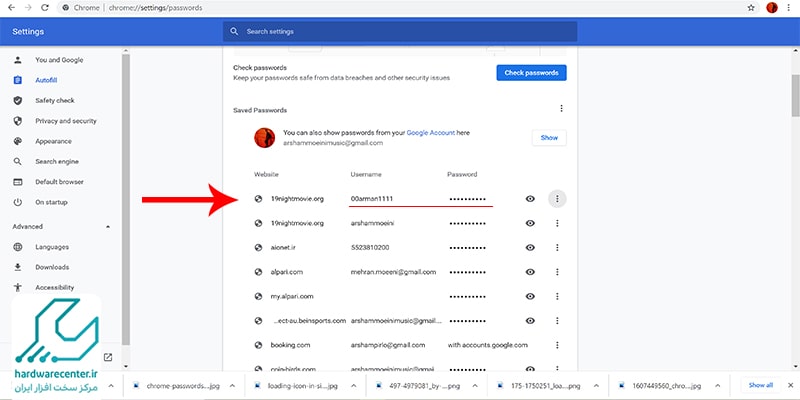Click the Autofill clipboard icon
Viewport: 800px width, 400px height.
coord(18,80)
